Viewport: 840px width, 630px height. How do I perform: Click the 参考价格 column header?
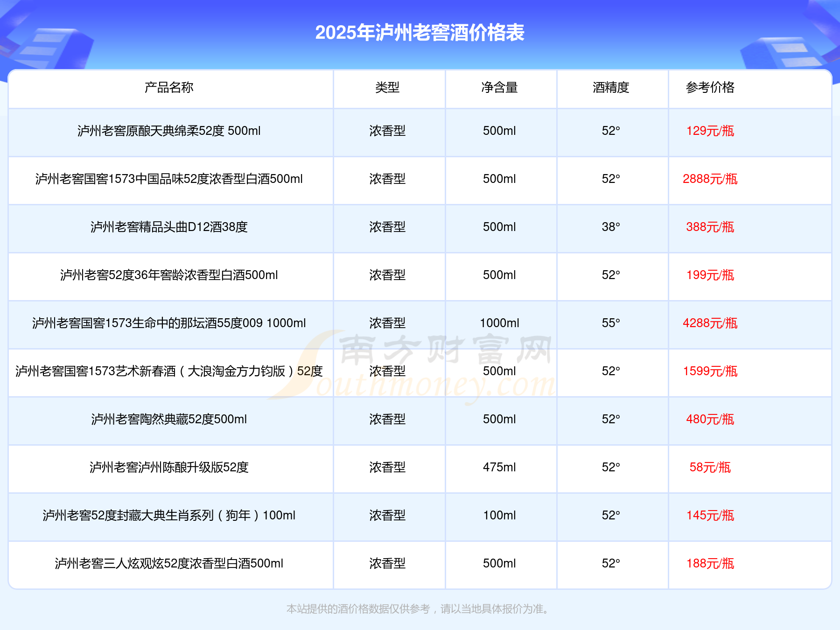710,87
